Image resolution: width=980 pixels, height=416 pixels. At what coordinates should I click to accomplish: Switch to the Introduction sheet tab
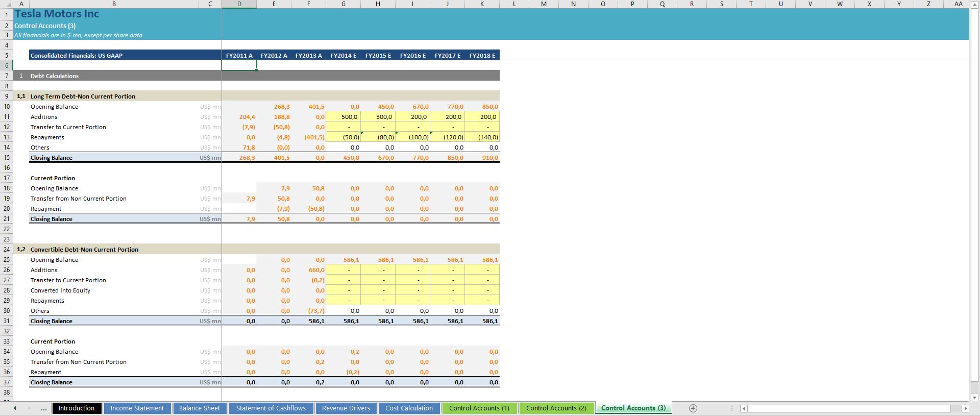[77, 408]
